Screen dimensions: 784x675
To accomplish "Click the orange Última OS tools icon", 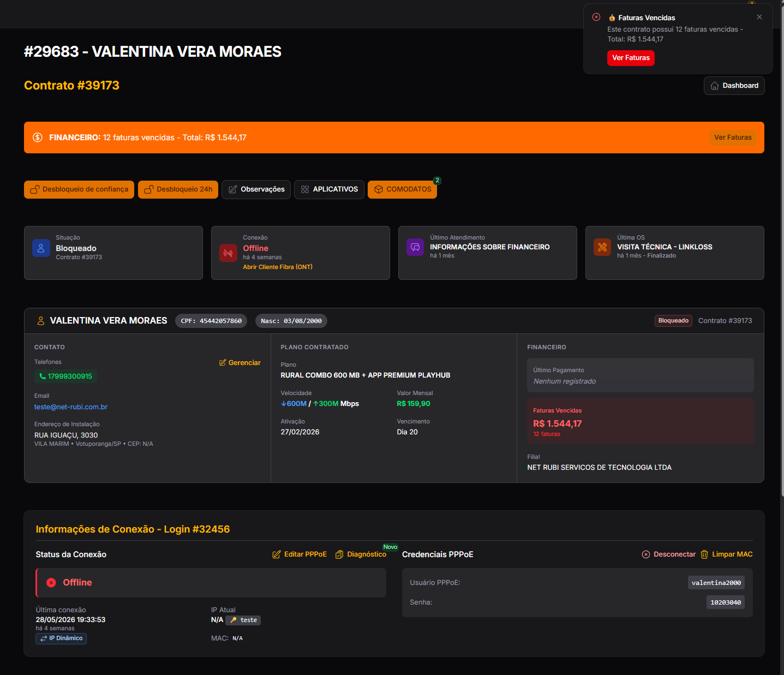I will pyautogui.click(x=602, y=247).
